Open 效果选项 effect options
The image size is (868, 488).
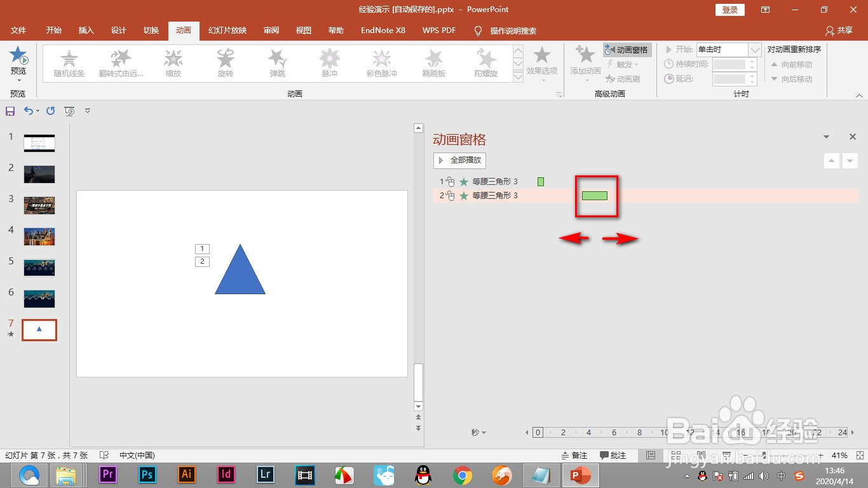(541, 64)
